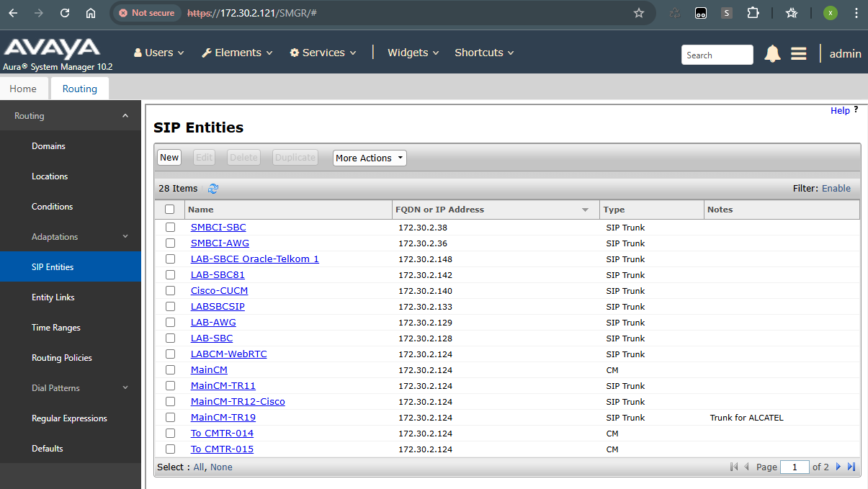Viewport: 868px width, 489px height.
Task: Bookmark this page with star icon
Action: tap(638, 13)
